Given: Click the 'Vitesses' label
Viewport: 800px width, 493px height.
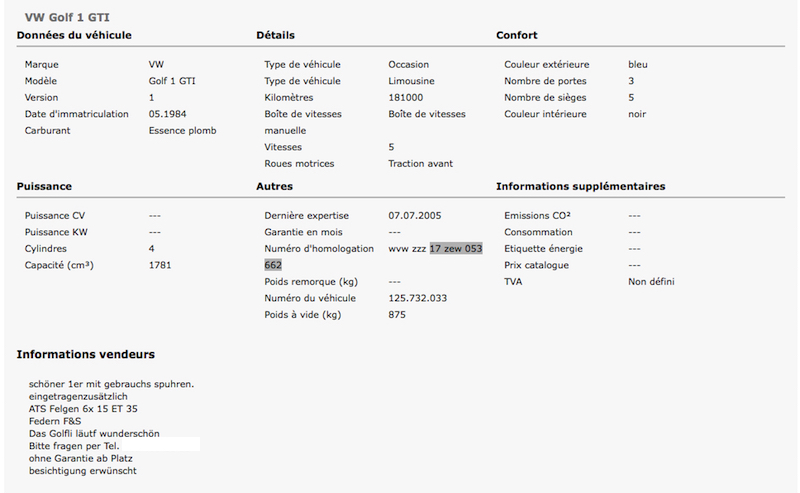Looking at the screenshot, I should (283, 147).
